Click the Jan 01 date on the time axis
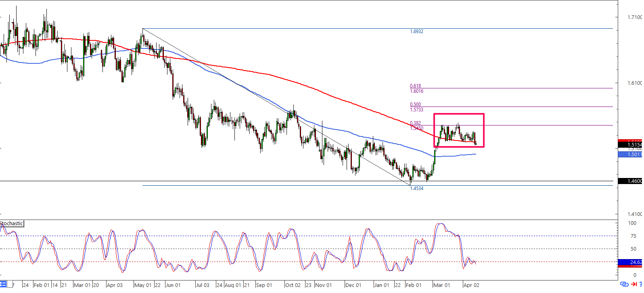 coord(382,285)
